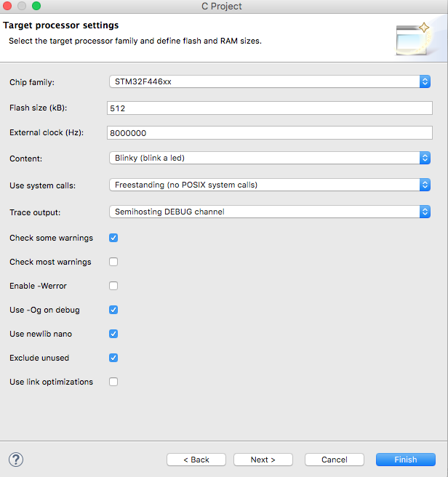
Task: Toggle Exclude unused checkbox
Action: (113, 358)
